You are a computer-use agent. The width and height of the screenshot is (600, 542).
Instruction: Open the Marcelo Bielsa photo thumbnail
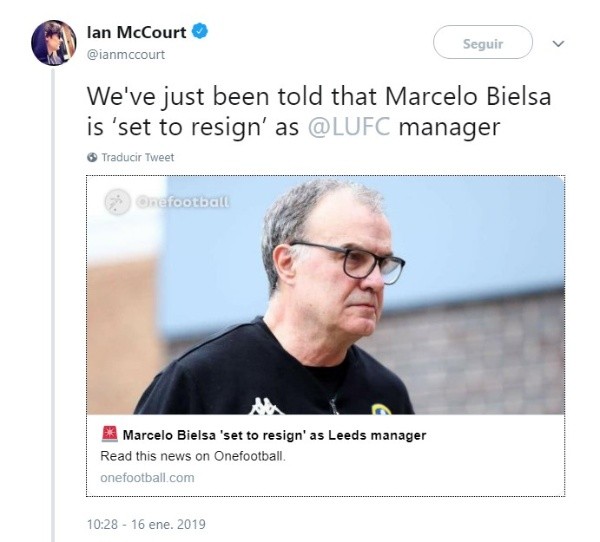(324, 295)
